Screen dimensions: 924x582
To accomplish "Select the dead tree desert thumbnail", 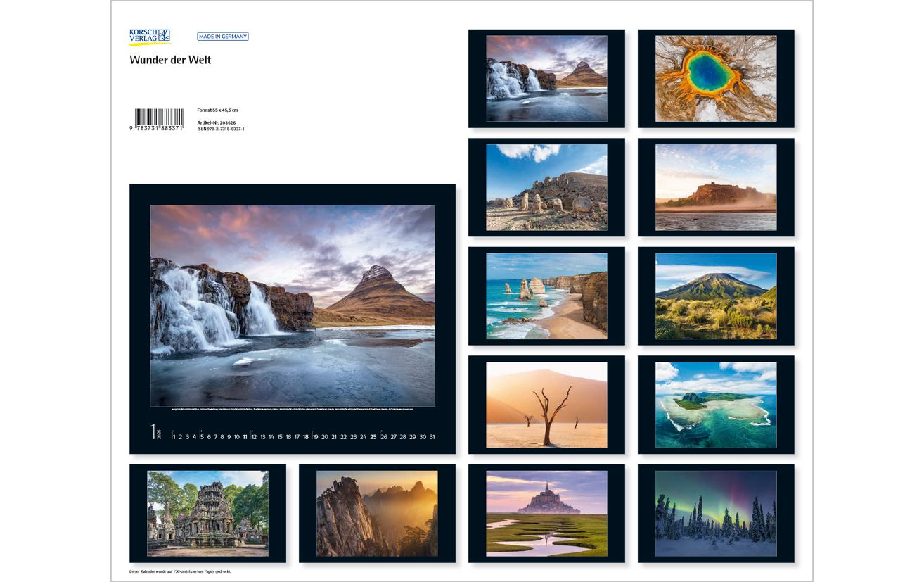I will point(546,405).
